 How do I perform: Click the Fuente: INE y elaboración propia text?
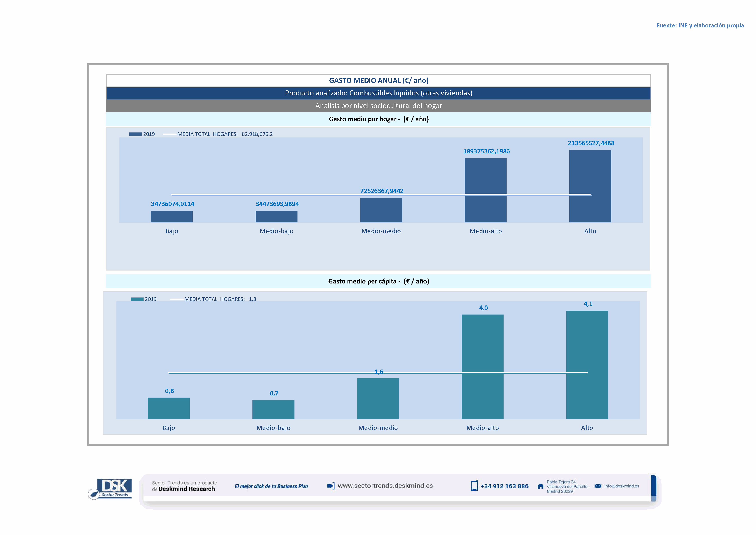(700, 25)
